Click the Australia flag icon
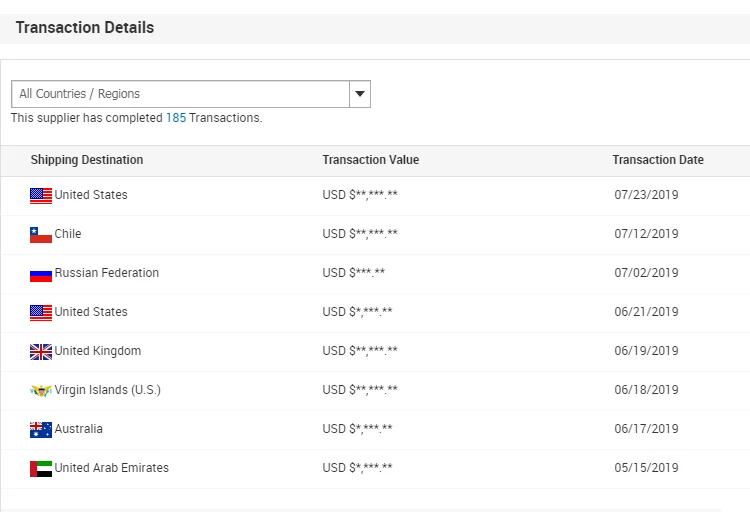Viewport: 750px width, 512px height. point(41,430)
